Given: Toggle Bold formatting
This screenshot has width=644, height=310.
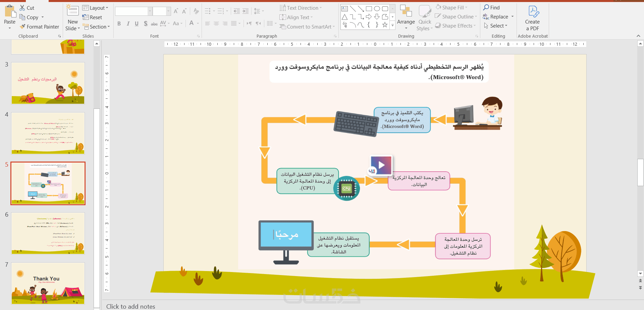Looking at the screenshot, I should tap(119, 24).
